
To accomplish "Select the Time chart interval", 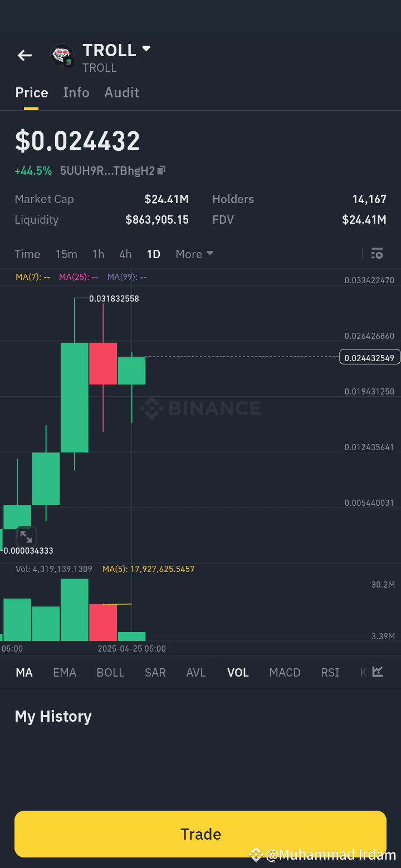I will click(27, 254).
